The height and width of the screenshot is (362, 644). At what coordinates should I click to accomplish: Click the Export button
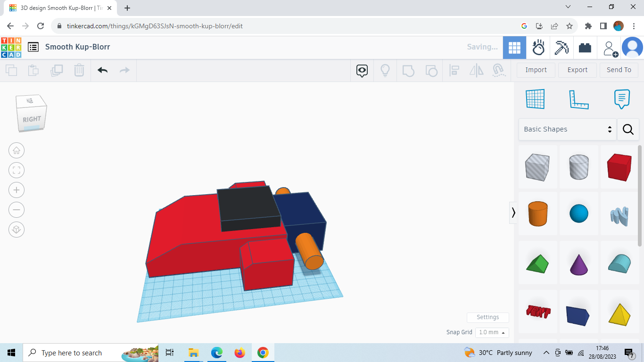tap(577, 70)
